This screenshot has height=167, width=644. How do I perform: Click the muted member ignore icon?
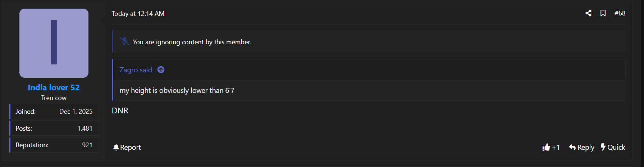click(x=124, y=41)
